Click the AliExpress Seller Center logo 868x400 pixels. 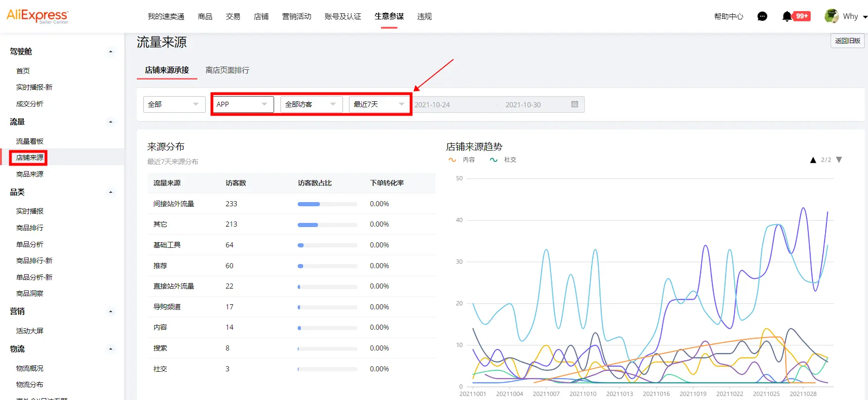pos(37,16)
